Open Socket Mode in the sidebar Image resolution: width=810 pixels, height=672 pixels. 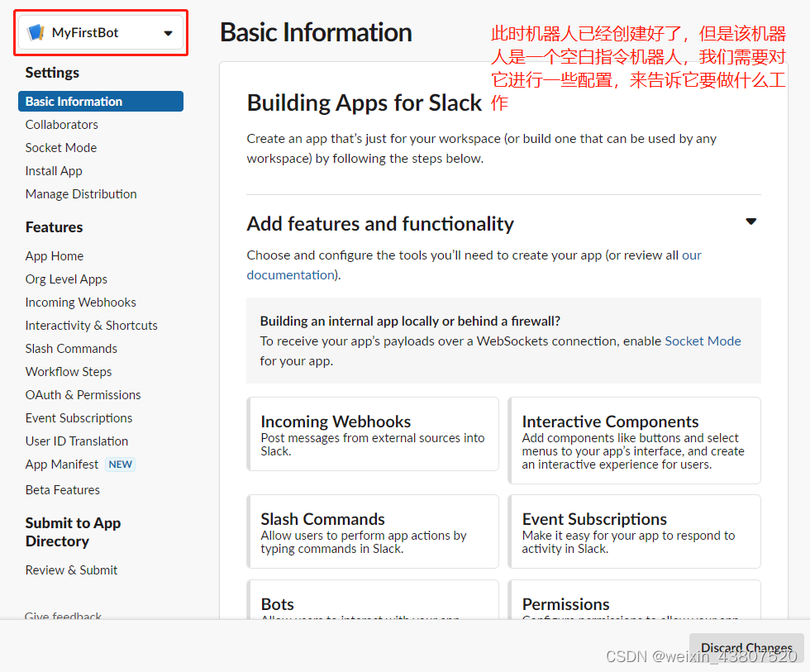[61, 148]
